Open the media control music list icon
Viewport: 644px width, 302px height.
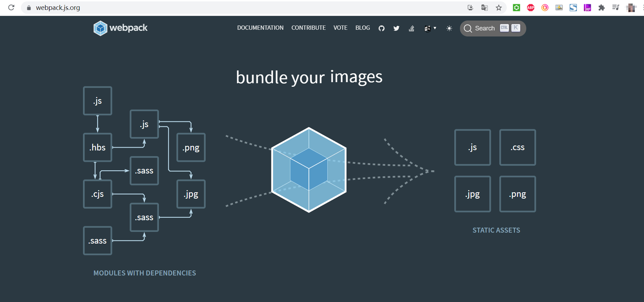616,7
